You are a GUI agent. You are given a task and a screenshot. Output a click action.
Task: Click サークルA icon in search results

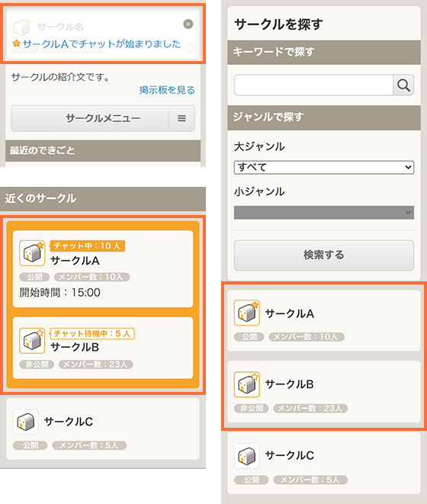pos(246,313)
